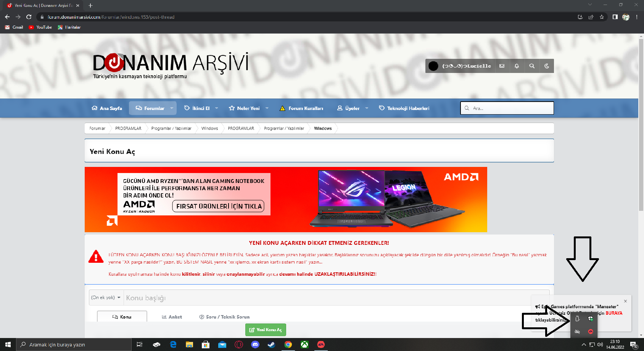Screen dimensions: 644x351
Task: Click the address bar URL
Action: (111, 17)
